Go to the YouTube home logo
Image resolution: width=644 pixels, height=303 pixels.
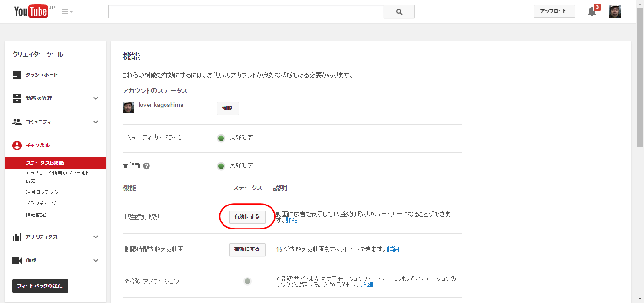pos(31,11)
